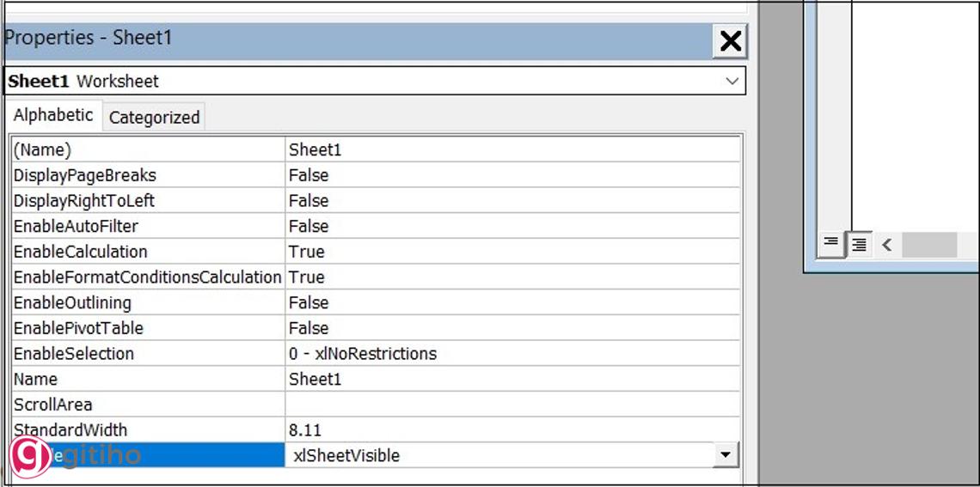Expand the xlSheetVisible dropdown arrow

pyautogui.click(x=726, y=455)
